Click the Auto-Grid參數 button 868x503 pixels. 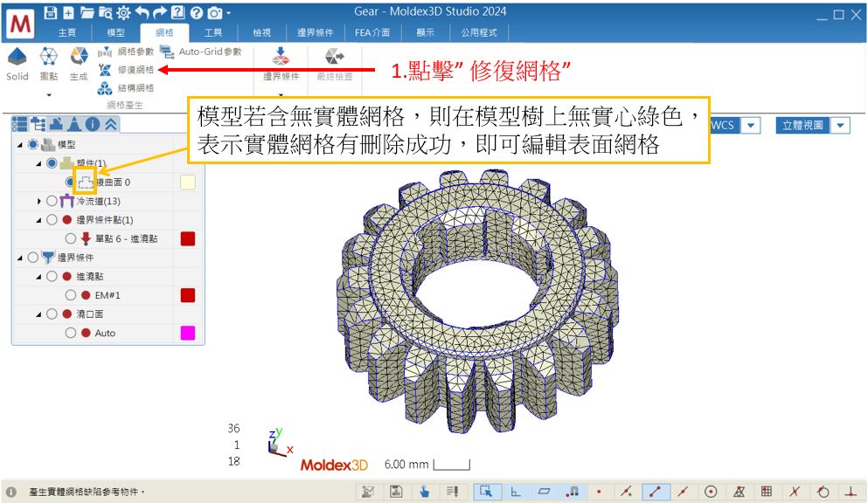[x=201, y=52]
